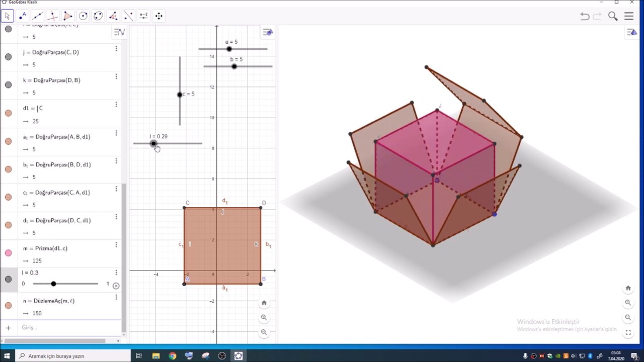Open more options for polygon d1
Viewport: 644px width, 362px height.
point(116,105)
